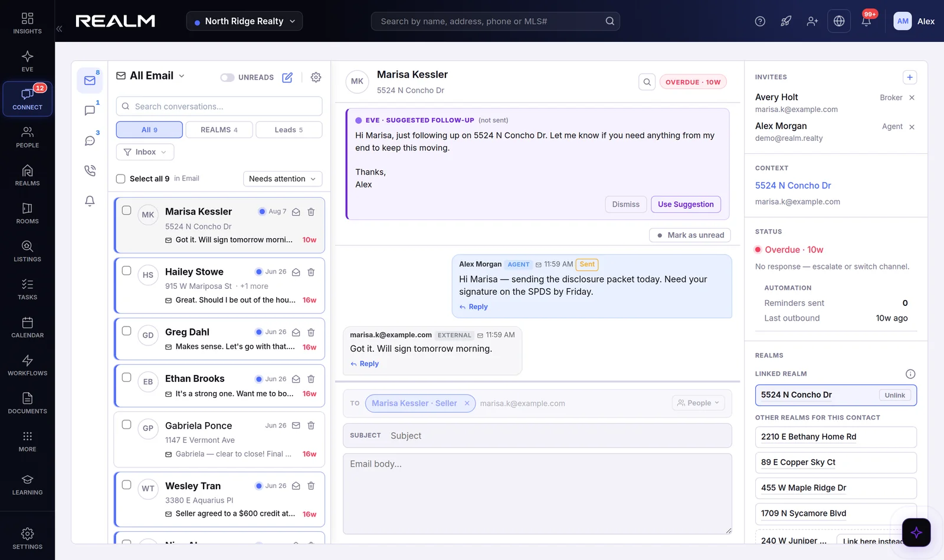Open the Needs attention sort dropdown
The image size is (944, 560).
pyautogui.click(x=283, y=179)
